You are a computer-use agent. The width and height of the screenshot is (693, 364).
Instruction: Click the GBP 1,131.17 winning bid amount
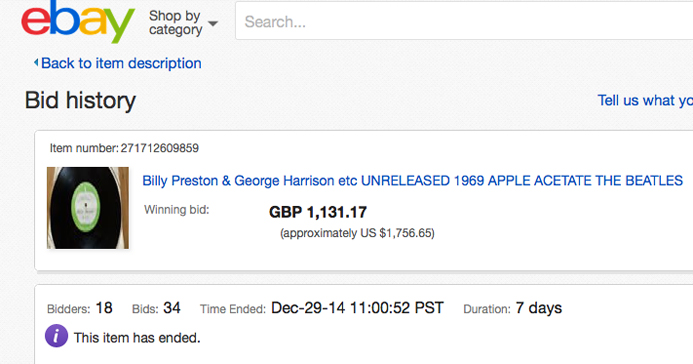318,212
